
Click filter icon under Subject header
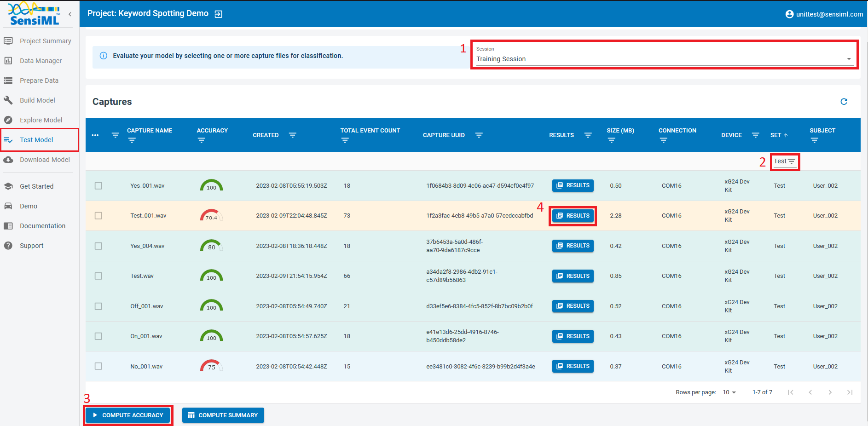pos(815,140)
